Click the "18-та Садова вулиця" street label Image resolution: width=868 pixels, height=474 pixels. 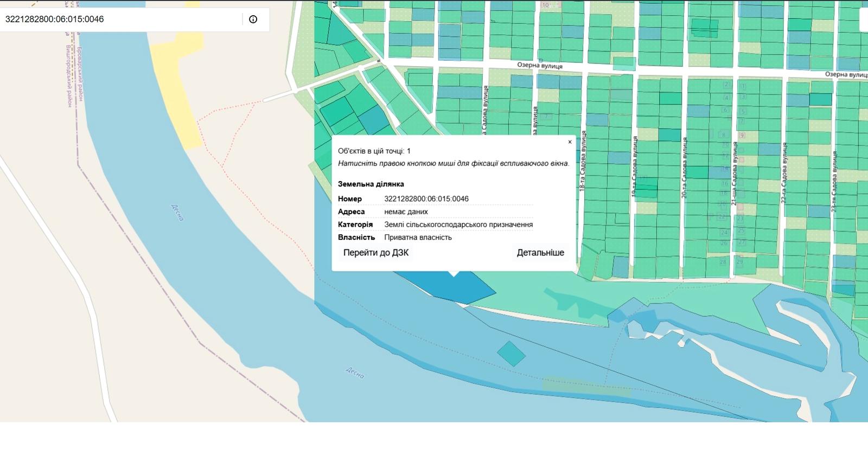tap(583, 161)
